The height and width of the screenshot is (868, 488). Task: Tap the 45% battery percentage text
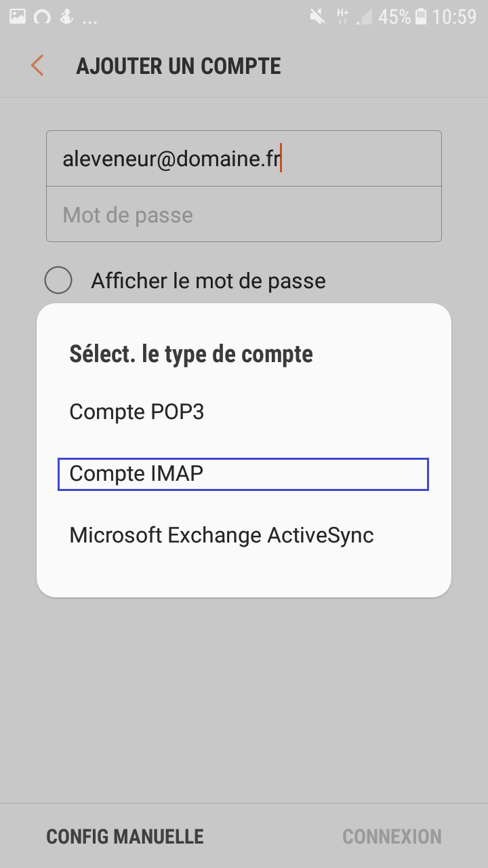click(394, 17)
